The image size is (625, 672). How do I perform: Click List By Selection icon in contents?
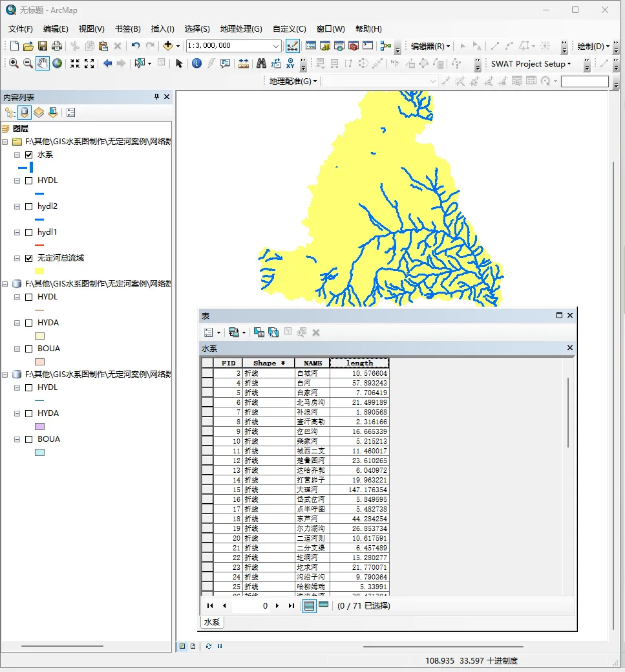(53, 113)
